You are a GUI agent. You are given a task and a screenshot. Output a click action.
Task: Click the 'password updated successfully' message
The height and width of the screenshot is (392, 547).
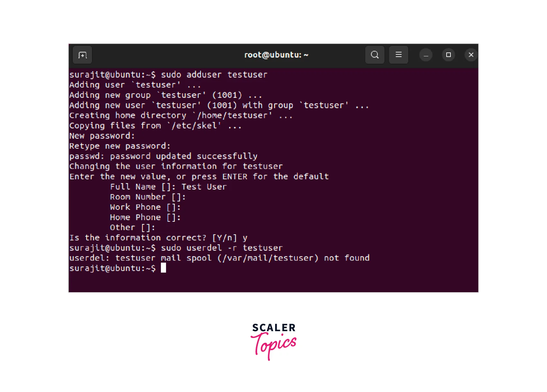pyautogui.click(x=184, y=156)
